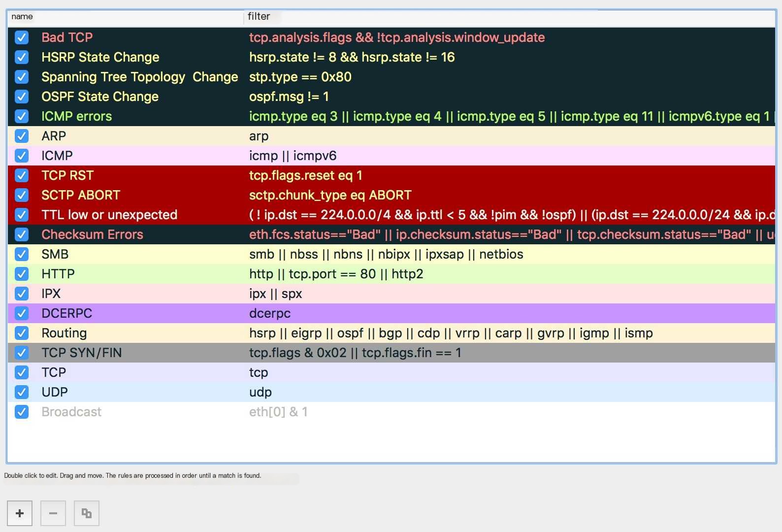
Task: Select the Bad TCP rule name
Action: click(67, 37)
